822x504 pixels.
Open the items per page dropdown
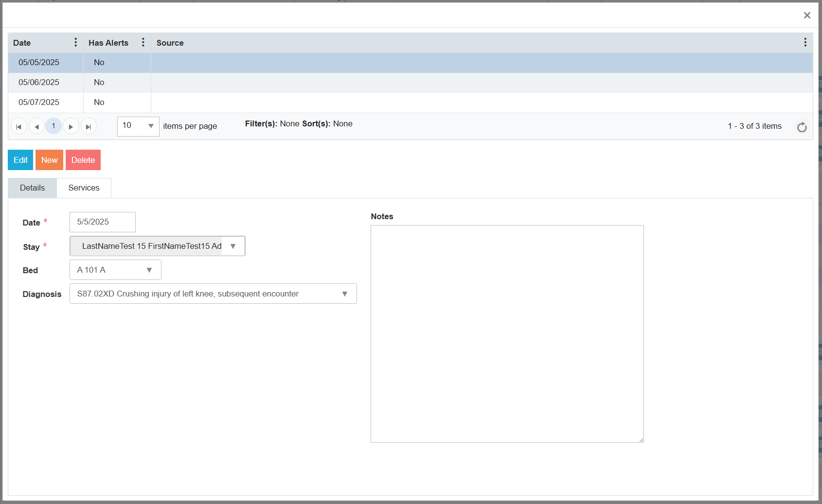[138, 126]
